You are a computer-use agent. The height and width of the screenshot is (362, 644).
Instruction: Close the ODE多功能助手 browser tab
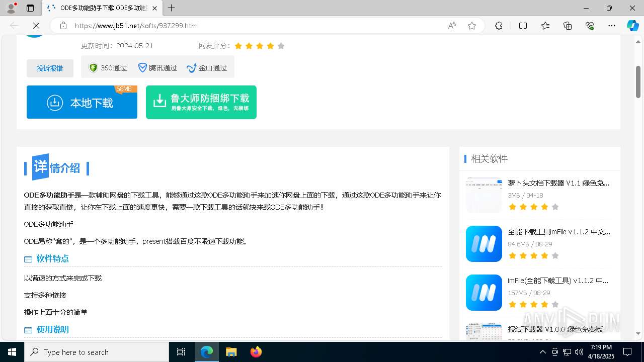pyautogui.click(x=155, y=8)
